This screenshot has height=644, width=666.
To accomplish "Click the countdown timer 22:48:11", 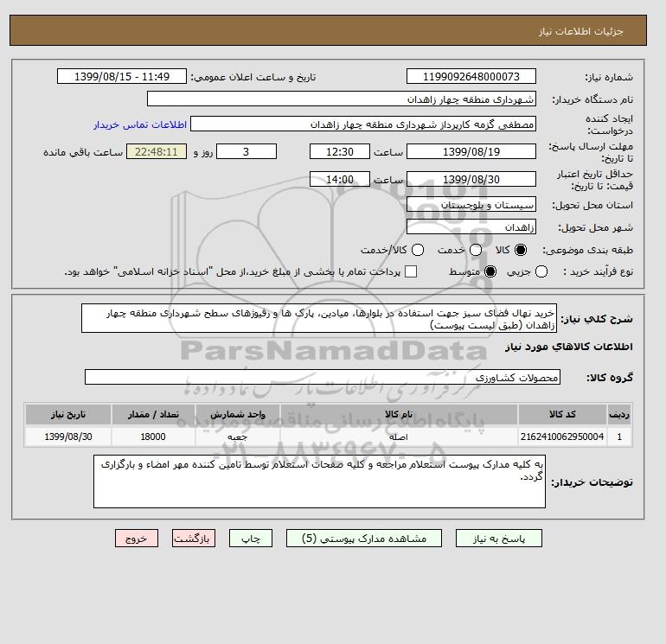I will [x=157, y=151].
